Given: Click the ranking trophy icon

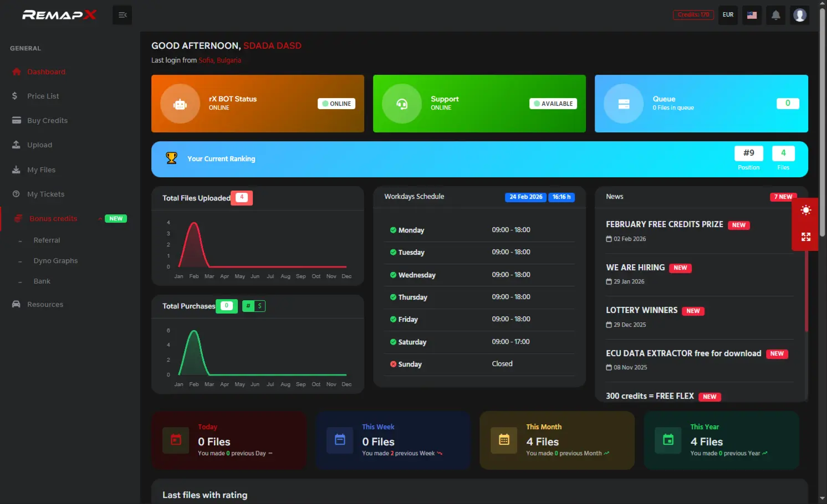Looking at the screenshot, I should (x=172, y=158).
